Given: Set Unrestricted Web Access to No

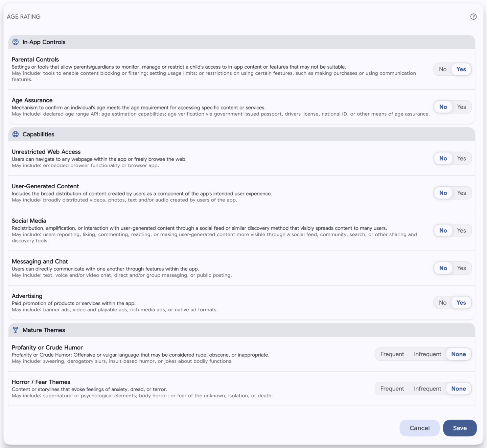Looking at the screenshot, I should pos(443,158).
